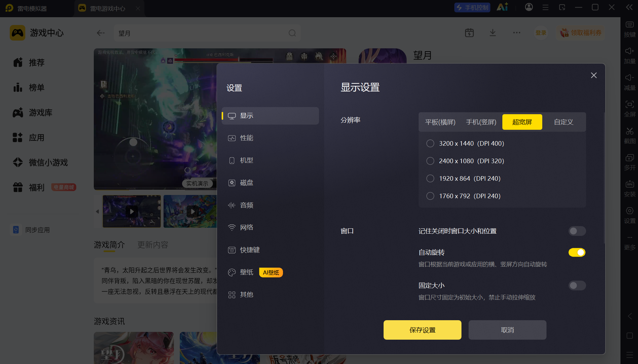Screen dimensions: 638x364
Task: Switch to 手机(竖屏) resolution tab
Action: coord(481,122)
